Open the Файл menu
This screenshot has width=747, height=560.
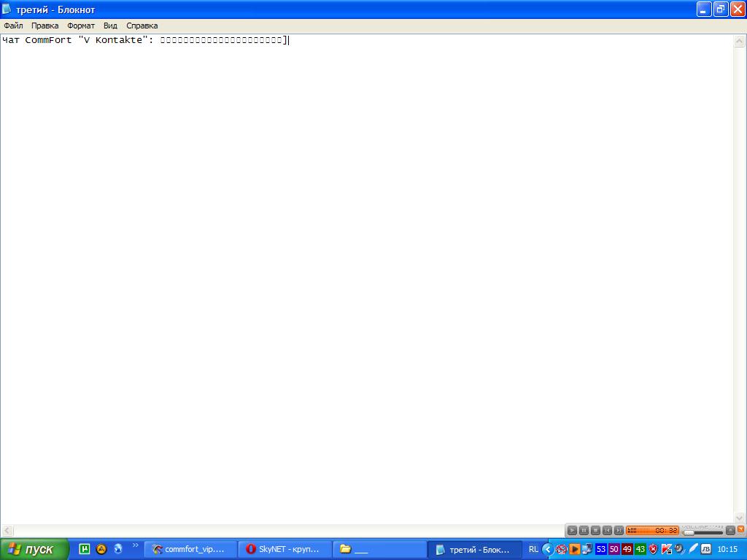(13, 26)
